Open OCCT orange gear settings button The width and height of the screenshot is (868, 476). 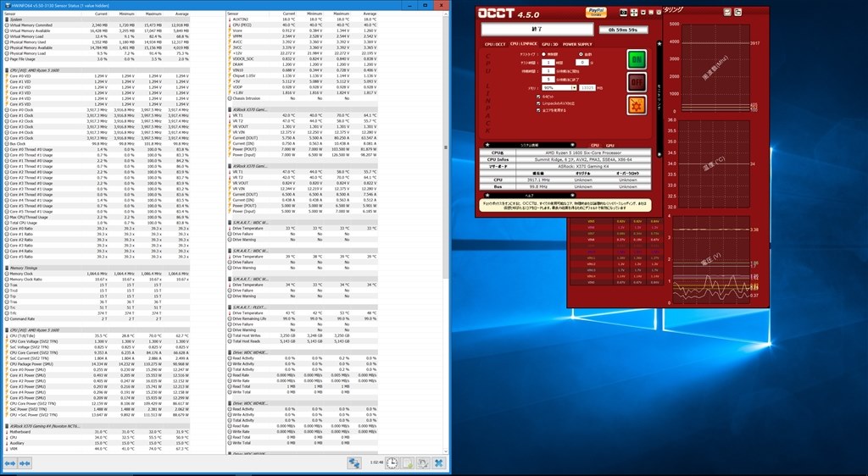pos(637,105)
